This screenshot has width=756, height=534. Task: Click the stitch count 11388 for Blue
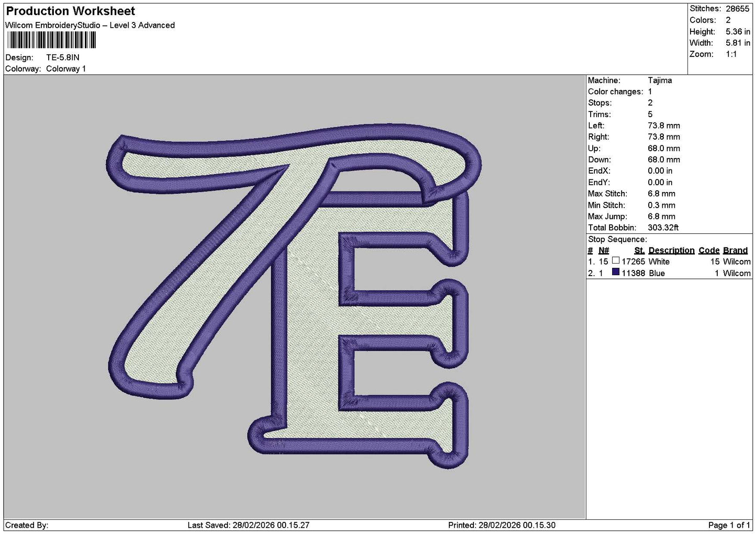633,274
